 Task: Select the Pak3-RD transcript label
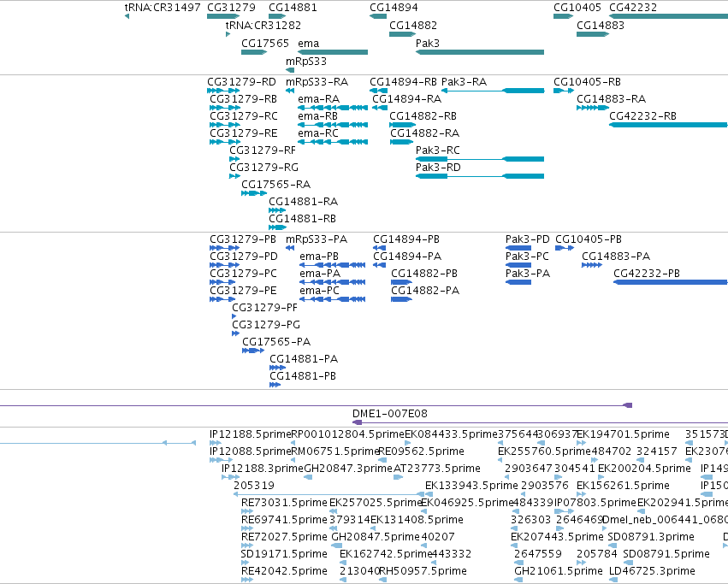click(438, 167)
